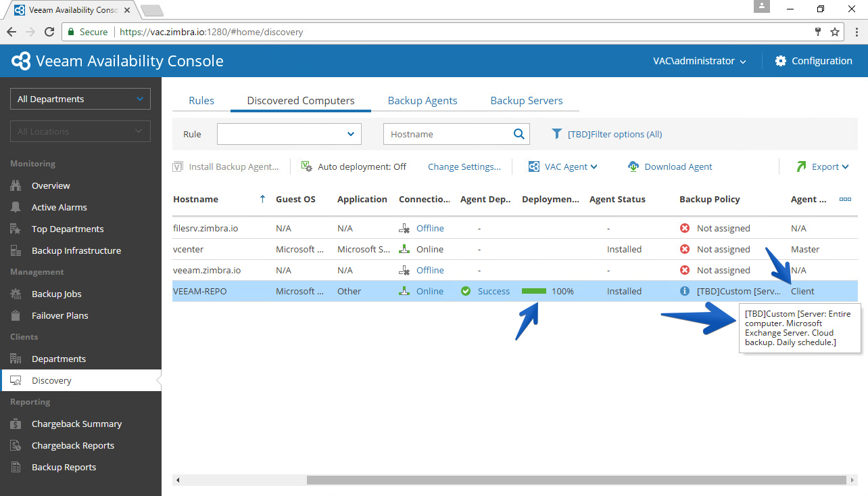Click the Backup Policy column header
The width and height of the screenshot is (868, 496).
tap(709, 199)
